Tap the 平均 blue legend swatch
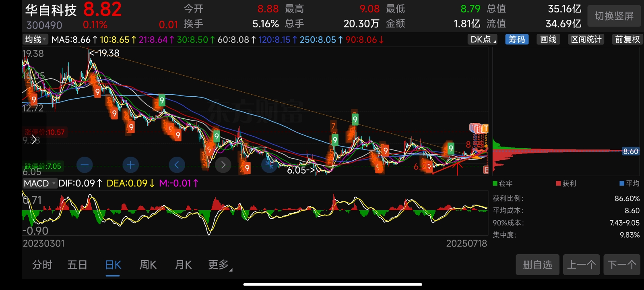The height and width of the screenshot is (290, 644). pyautogui.click(x=622, y=183)
